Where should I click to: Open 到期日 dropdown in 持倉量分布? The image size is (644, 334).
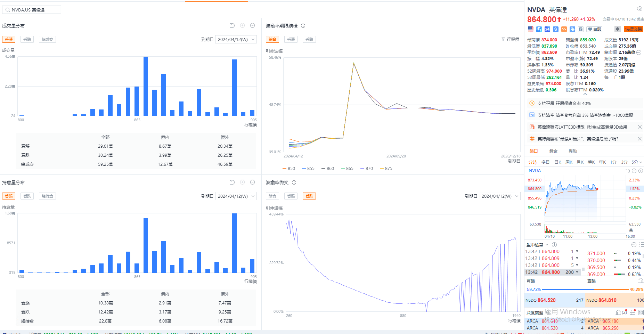click(x=236, y=196)
